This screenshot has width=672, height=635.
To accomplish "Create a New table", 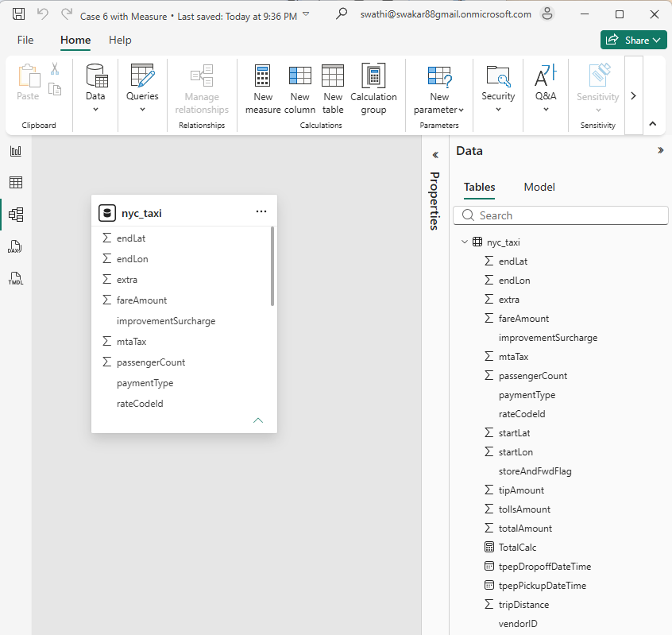I will tap(333, 89).
